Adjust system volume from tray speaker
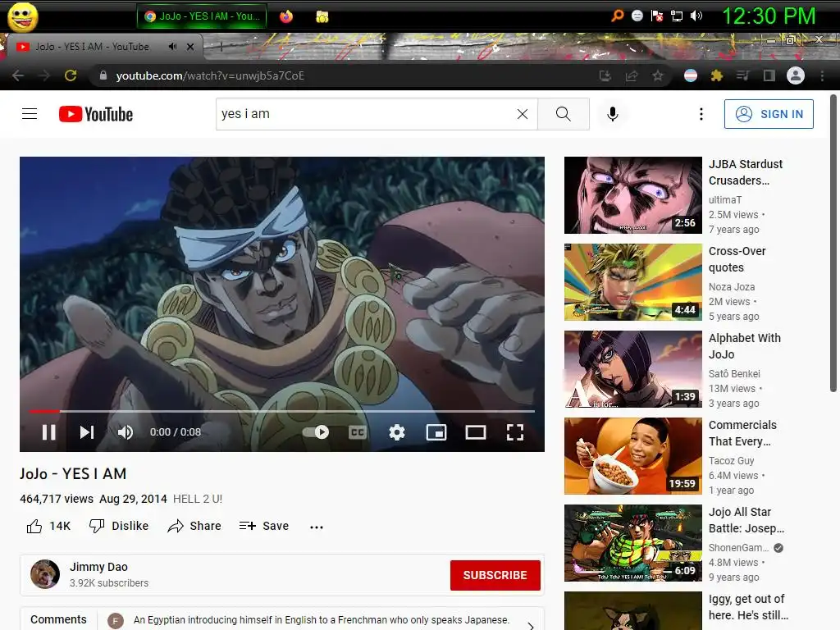840x630 pixels. pyautogui.click(x=696, y=16)
